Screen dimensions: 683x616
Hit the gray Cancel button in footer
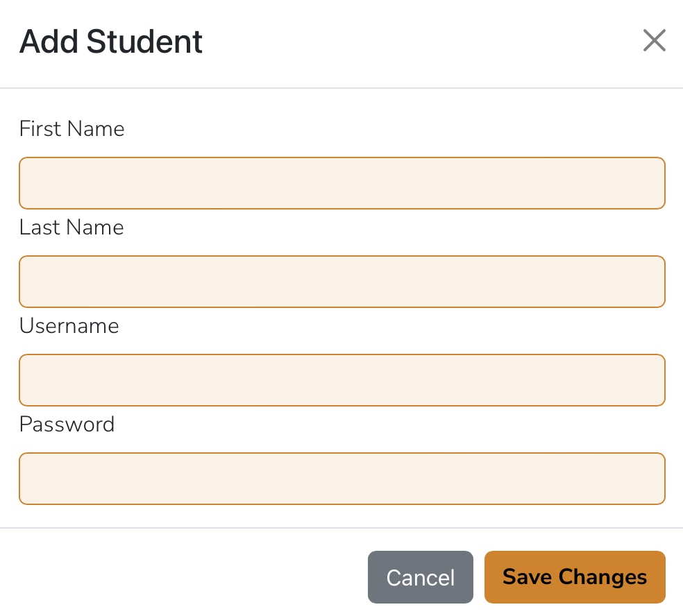421,577
